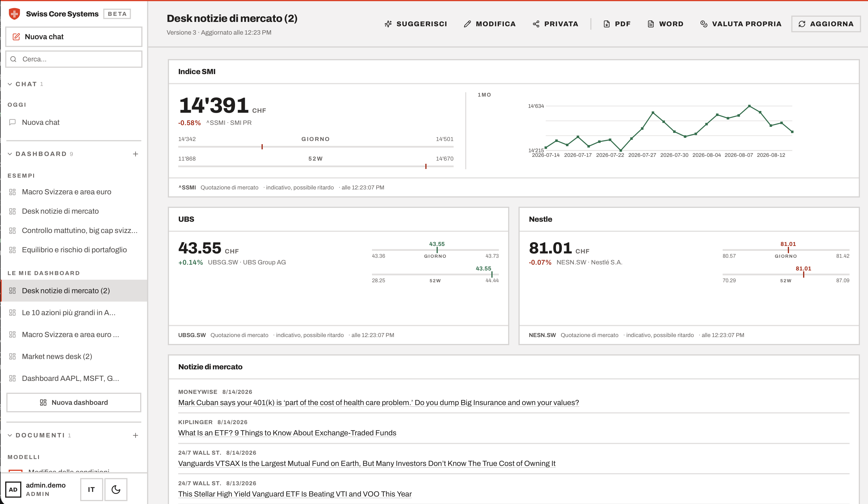Click the Swiss Core Systems shield logo
This screenshot has width=868, height=504.
(x=14, y=14)
